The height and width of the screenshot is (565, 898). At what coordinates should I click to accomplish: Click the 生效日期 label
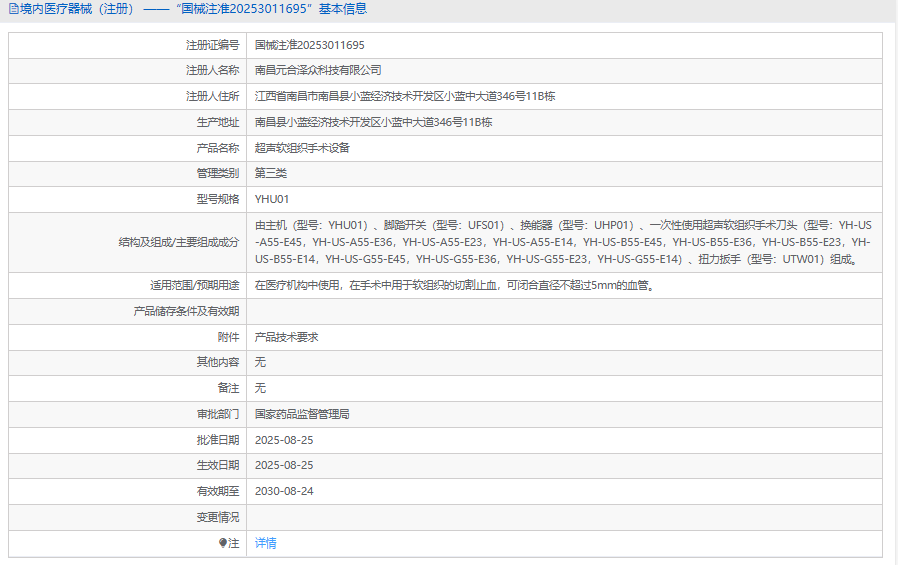tap(218, 465)
